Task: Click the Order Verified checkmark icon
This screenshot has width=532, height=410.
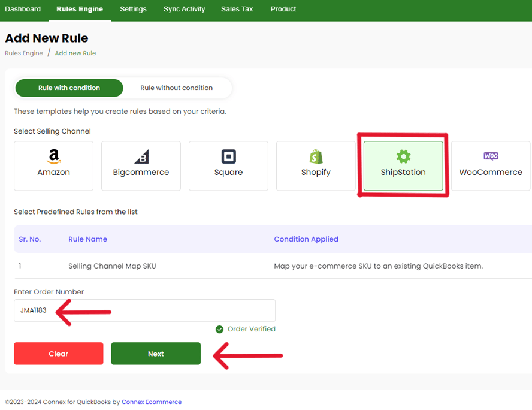Action: point(219,329)
